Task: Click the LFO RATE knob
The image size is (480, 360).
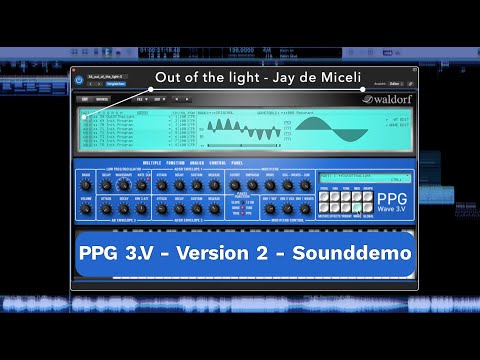Action: (x=141, y=185)
